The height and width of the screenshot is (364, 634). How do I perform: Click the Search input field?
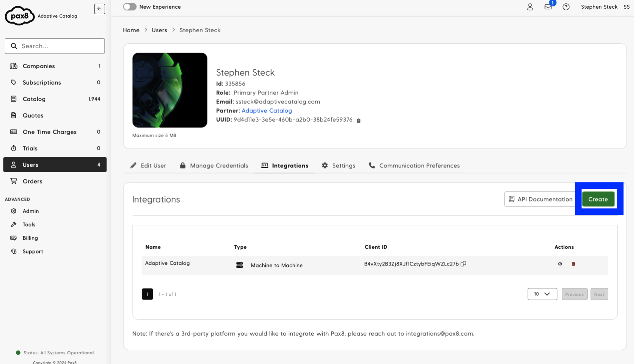pos(55,46)
